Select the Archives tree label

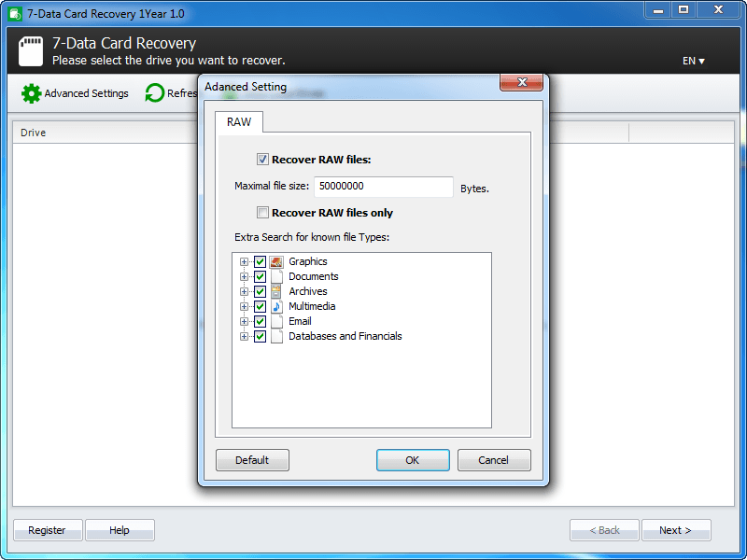[308, 291]
